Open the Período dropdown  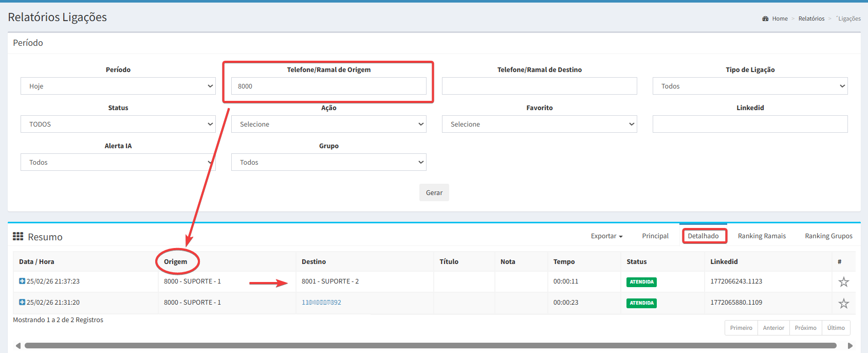118,86
